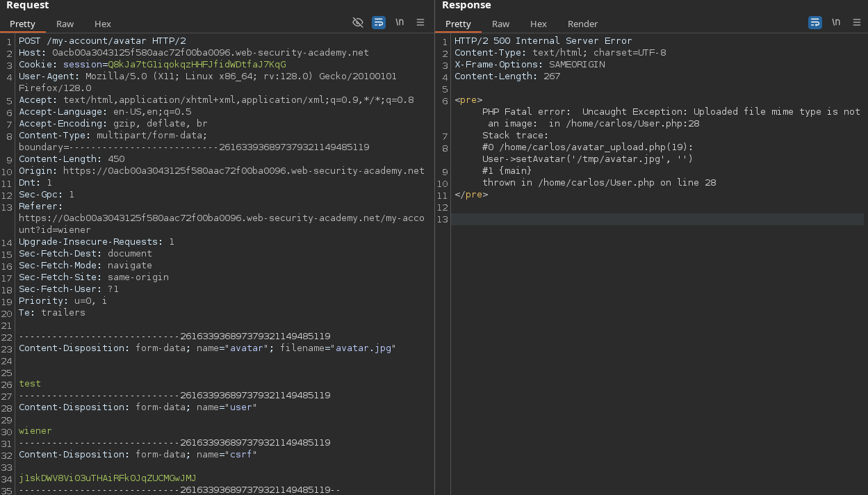Place cursor on the csrf token value
The image size is (868, 495).
point(107,478)
